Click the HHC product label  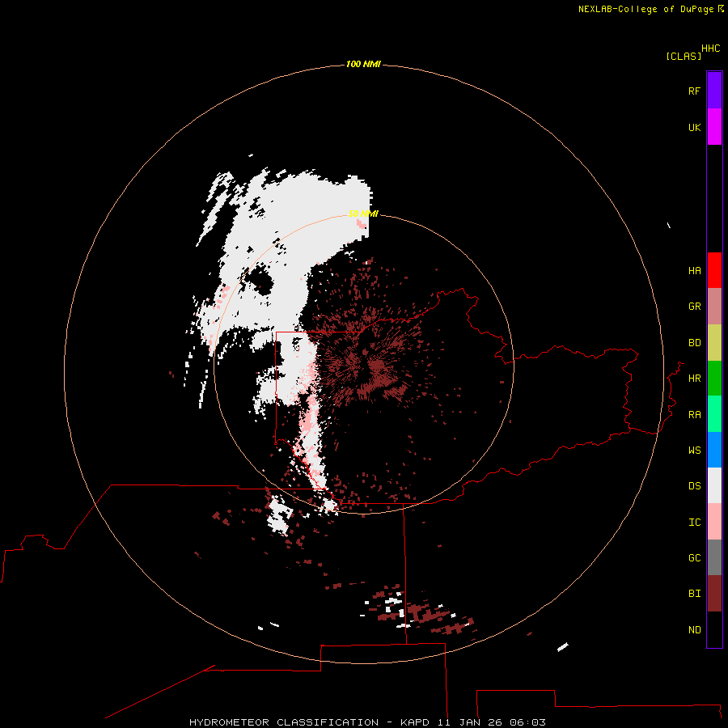coord(710,49)
